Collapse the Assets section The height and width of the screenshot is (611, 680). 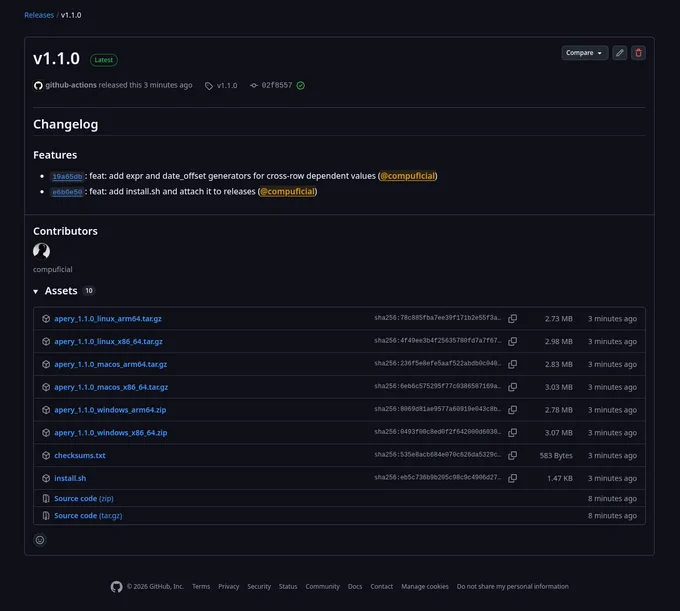pos(36,291)
